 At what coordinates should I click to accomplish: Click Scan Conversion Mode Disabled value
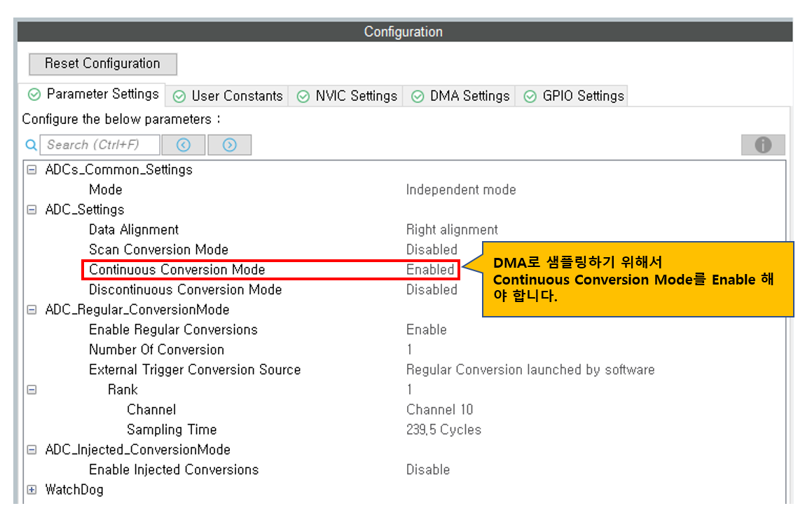click(431, 249)
